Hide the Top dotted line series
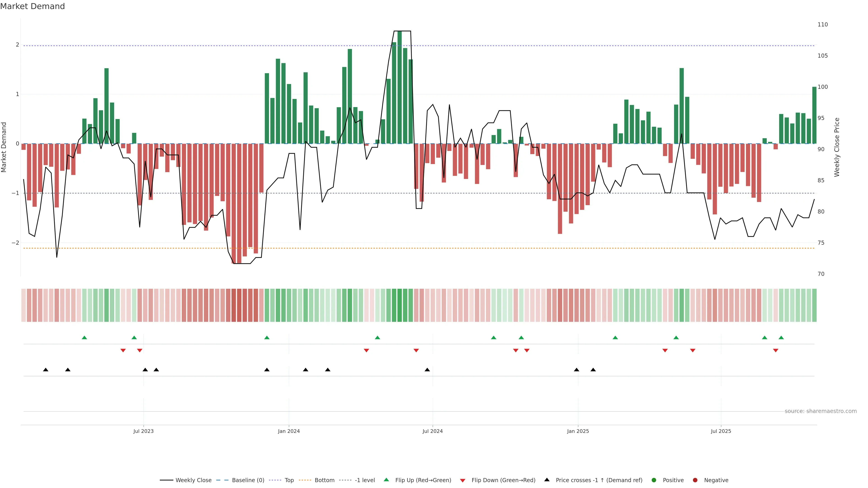 (x=289, y=480)
